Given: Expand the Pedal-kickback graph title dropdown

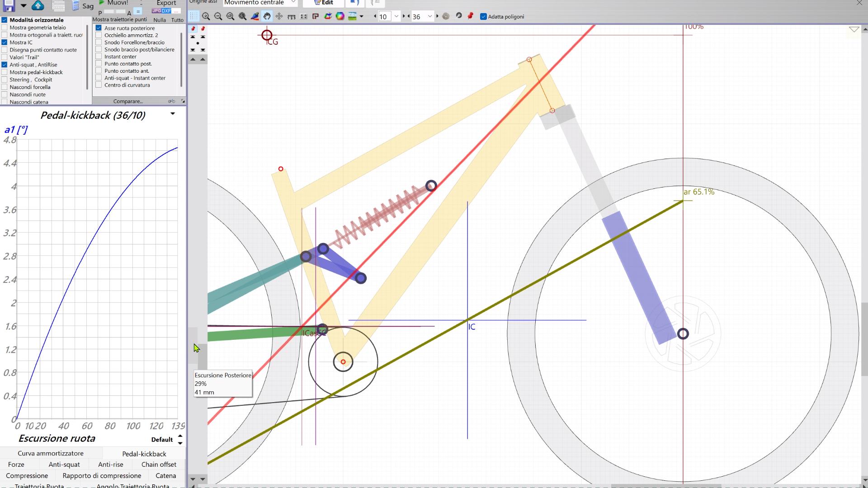Looking at the screenshot, I should tap(173, 114).
